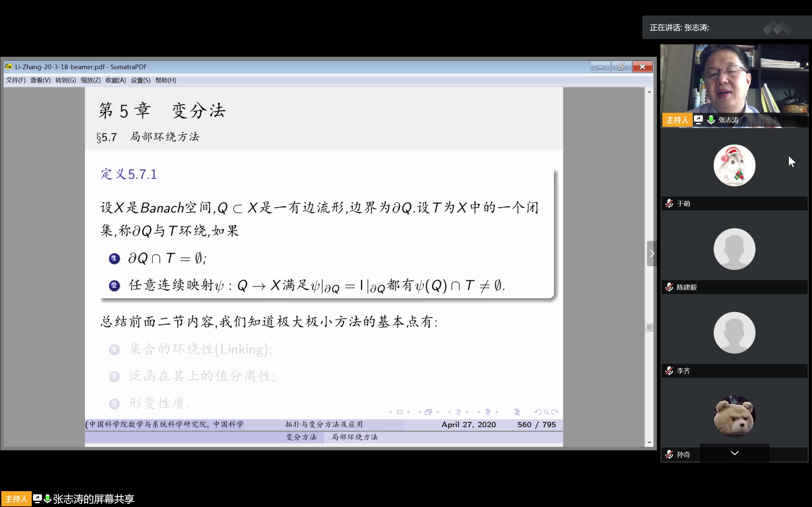This screenshot has width=812, height=507.
Task: Open the 收藏(A) favorites menu
Action: coord(115,80)
